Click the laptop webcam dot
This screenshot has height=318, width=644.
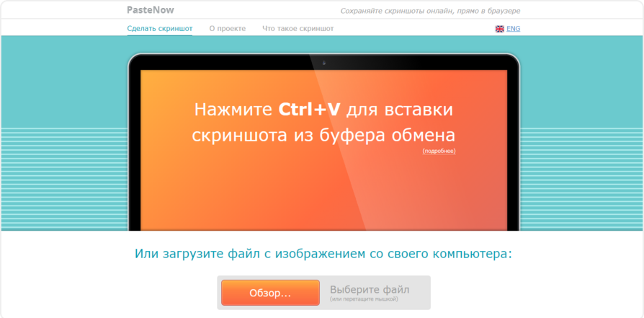click(323, 63)
